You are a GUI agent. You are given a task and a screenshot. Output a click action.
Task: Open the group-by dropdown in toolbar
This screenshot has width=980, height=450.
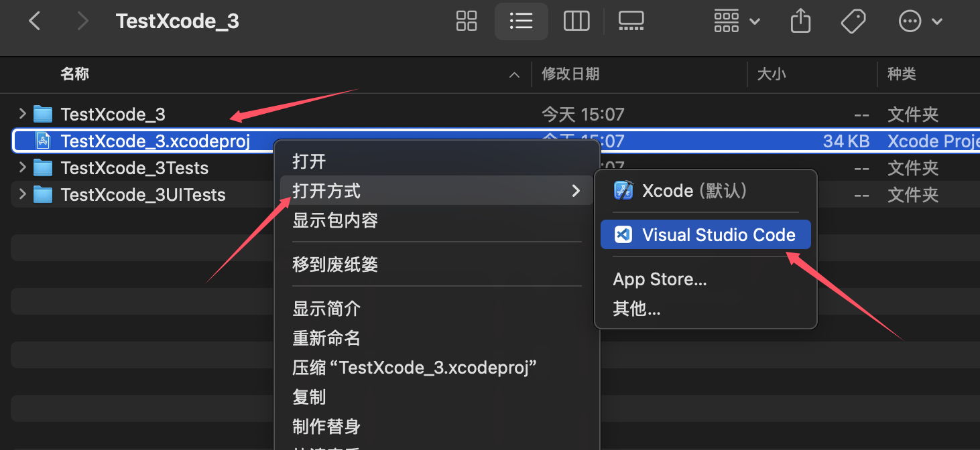point(736,21)
